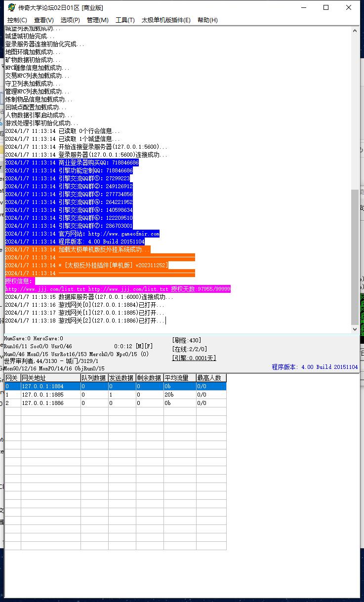
Task: Click the log scrollbar up arrow
Action: pyautogui.click(x=355, y=30)
